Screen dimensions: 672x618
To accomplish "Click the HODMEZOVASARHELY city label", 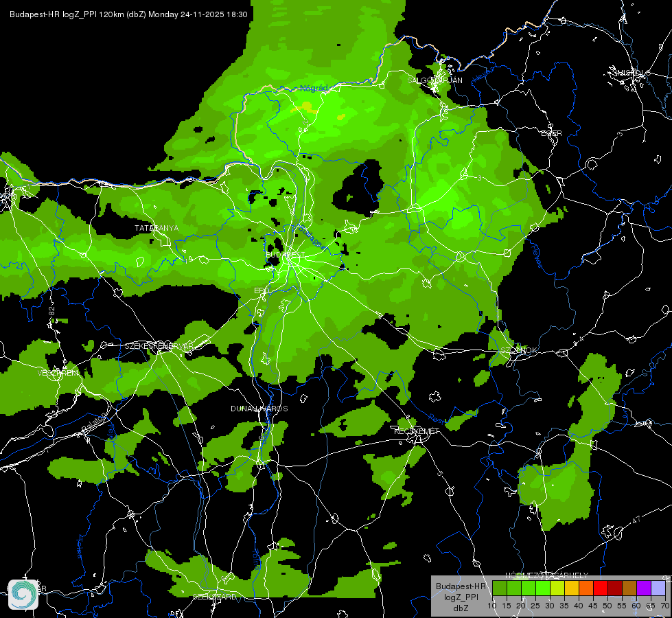I will point(547,575).
